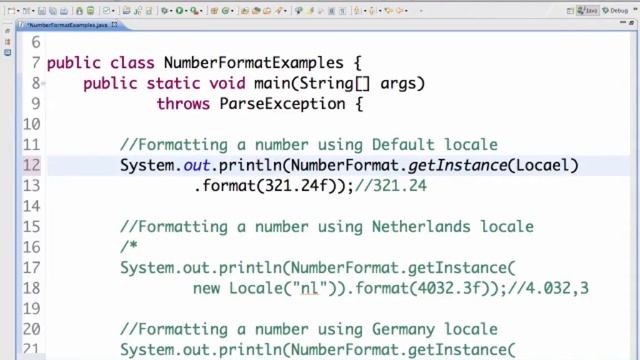Click the New file wizard icon

[11, 11]
